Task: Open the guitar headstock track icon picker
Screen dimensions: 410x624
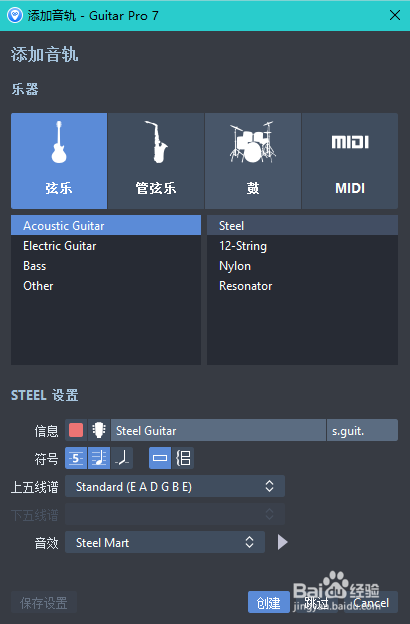Action: tap(99, 430)
